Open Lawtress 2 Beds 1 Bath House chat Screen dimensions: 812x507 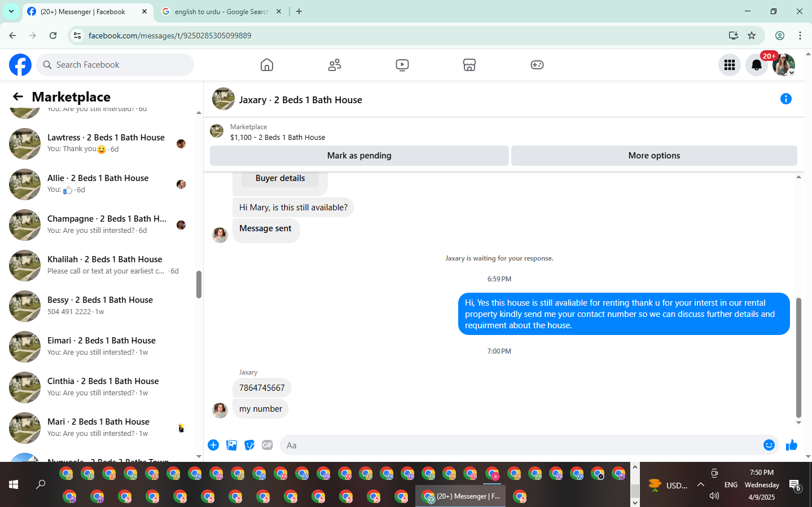tap(100, 143)
